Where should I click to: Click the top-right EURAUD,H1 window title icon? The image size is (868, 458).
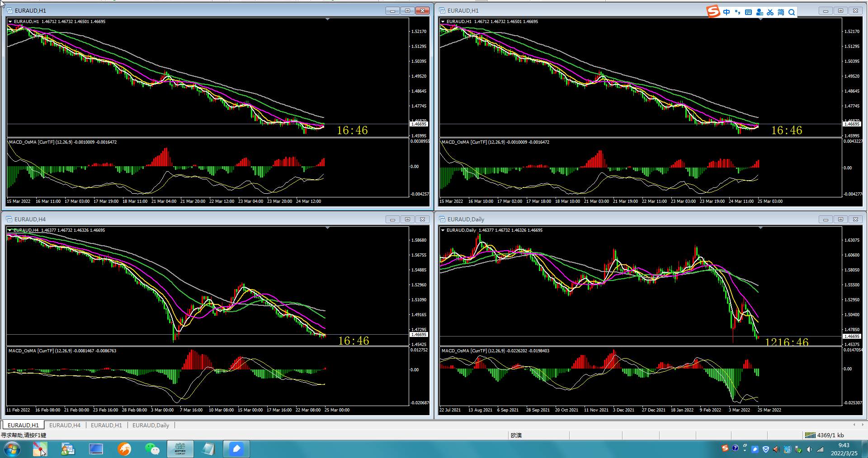442,10
